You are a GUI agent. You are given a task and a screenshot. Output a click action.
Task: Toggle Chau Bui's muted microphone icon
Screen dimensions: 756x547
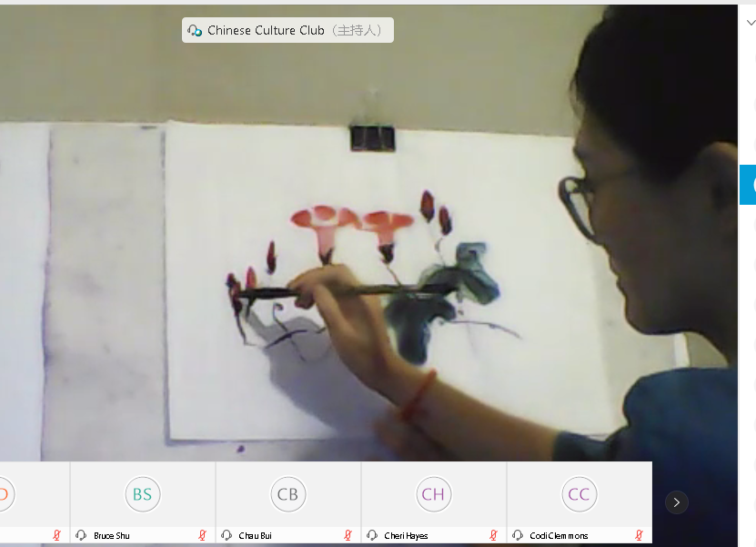[x=348, y=535]
